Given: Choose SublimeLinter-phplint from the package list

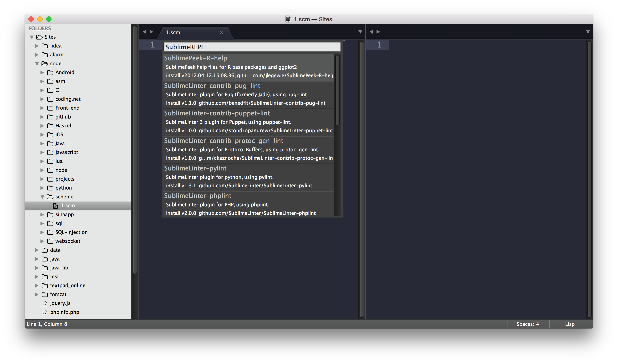Looking at the screenshot, I should coord(248,204).
